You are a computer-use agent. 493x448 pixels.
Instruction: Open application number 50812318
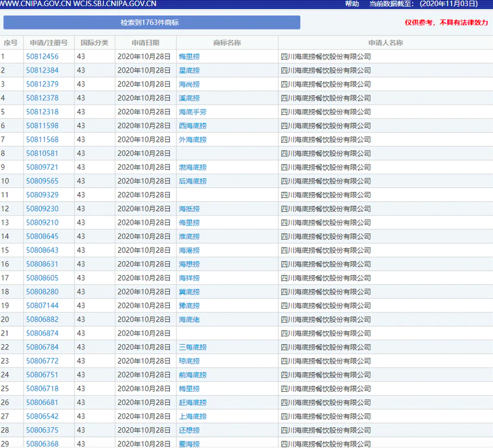[x=42, y=112]
